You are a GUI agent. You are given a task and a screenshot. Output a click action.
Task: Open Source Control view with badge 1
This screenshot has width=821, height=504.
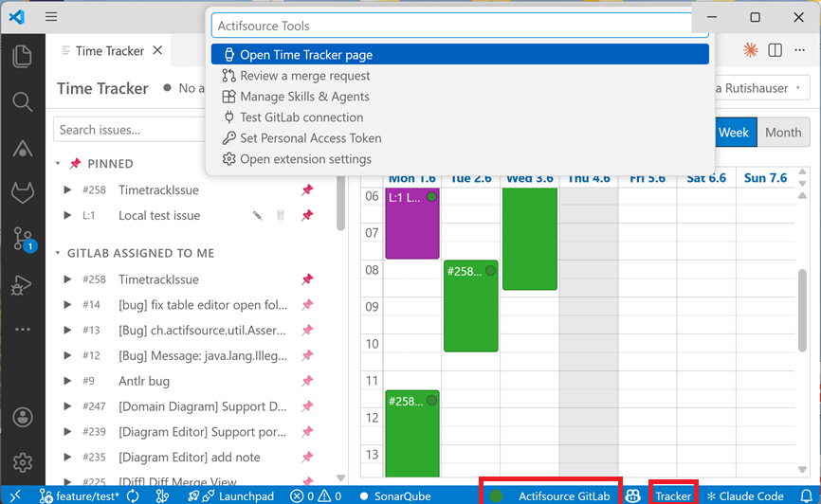click(24, 239)
